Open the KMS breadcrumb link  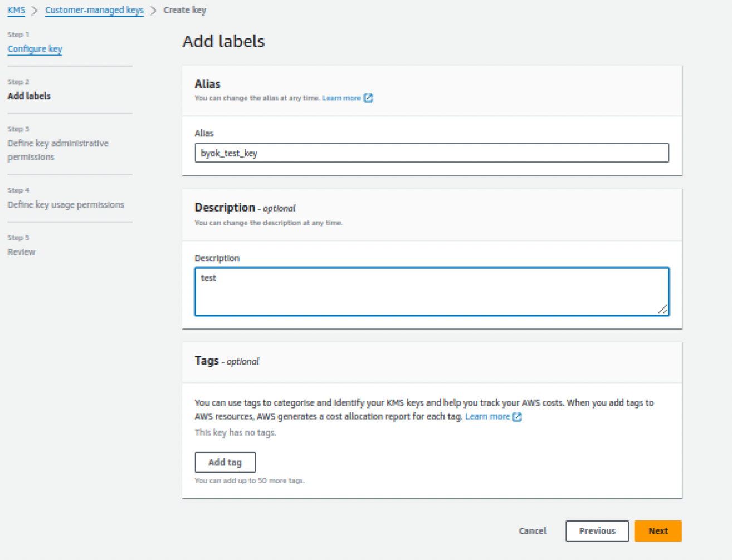(x=16, y=10)
